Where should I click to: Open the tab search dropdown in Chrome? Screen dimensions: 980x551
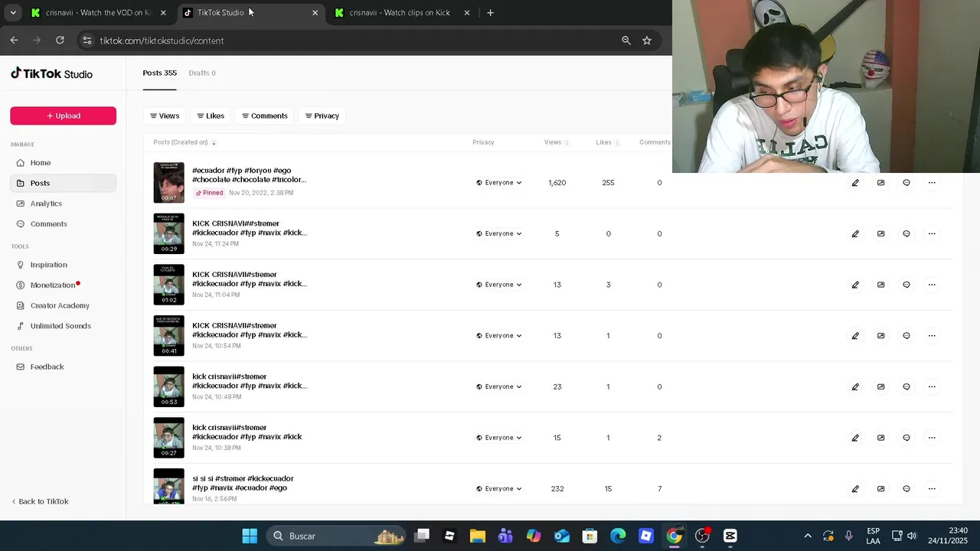13,12
